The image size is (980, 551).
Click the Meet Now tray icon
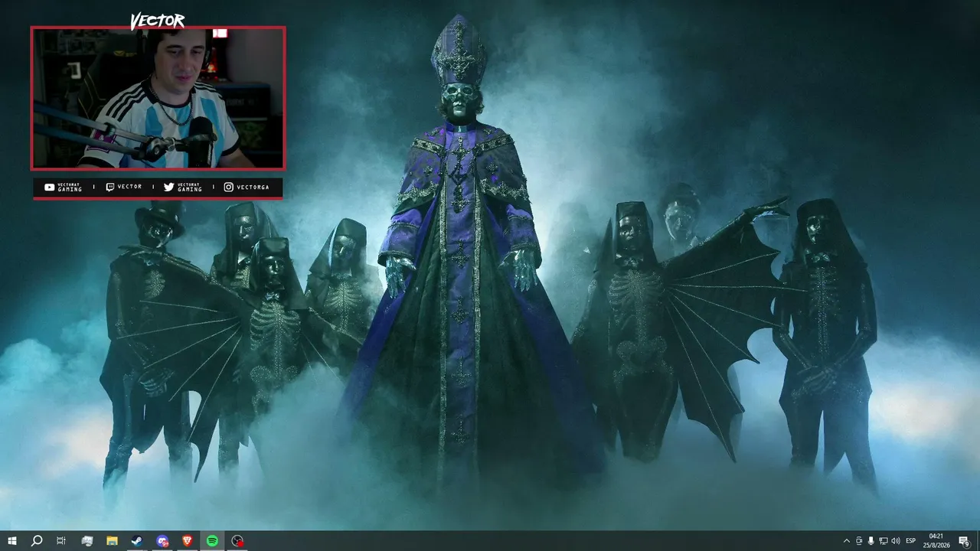pyautogui.click(x=859, y=541)
